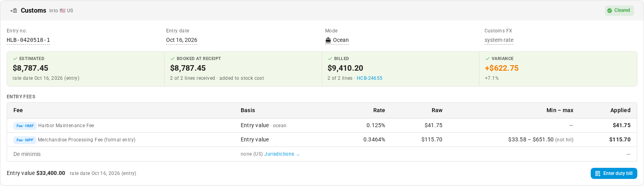Click the raw value $41.75

coord(433,125)
